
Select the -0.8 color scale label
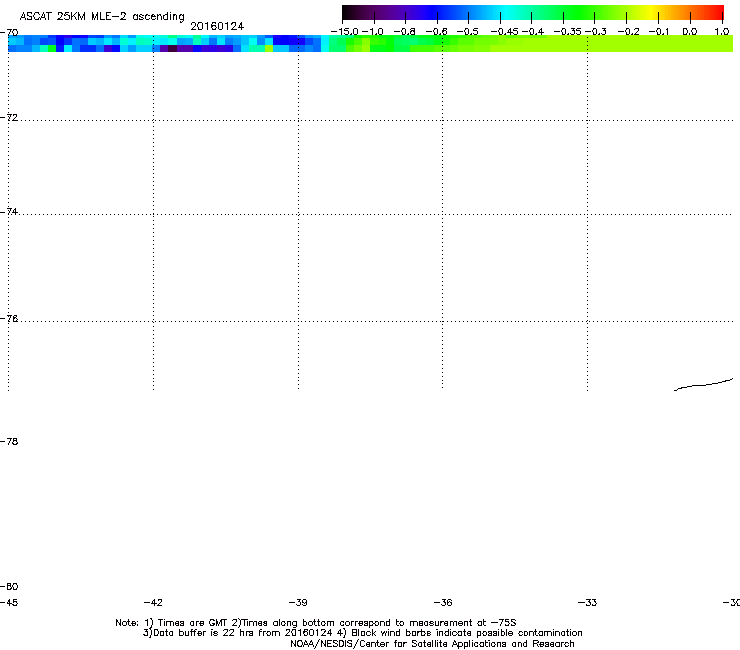[404, 32]
